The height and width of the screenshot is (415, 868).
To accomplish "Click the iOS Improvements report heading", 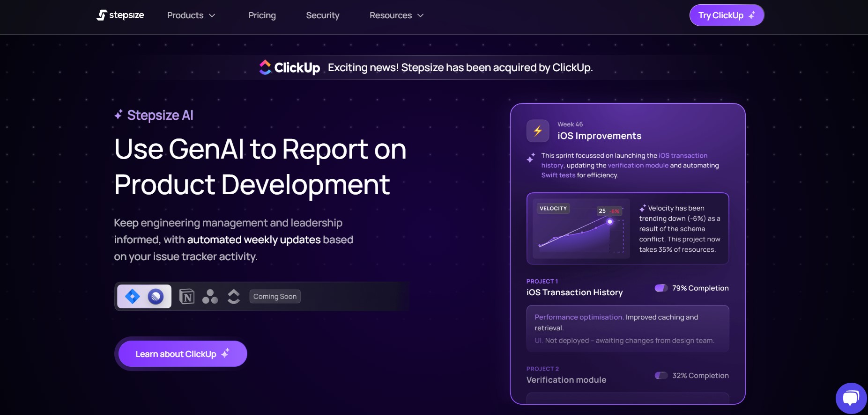I will [x=599, y=136].
